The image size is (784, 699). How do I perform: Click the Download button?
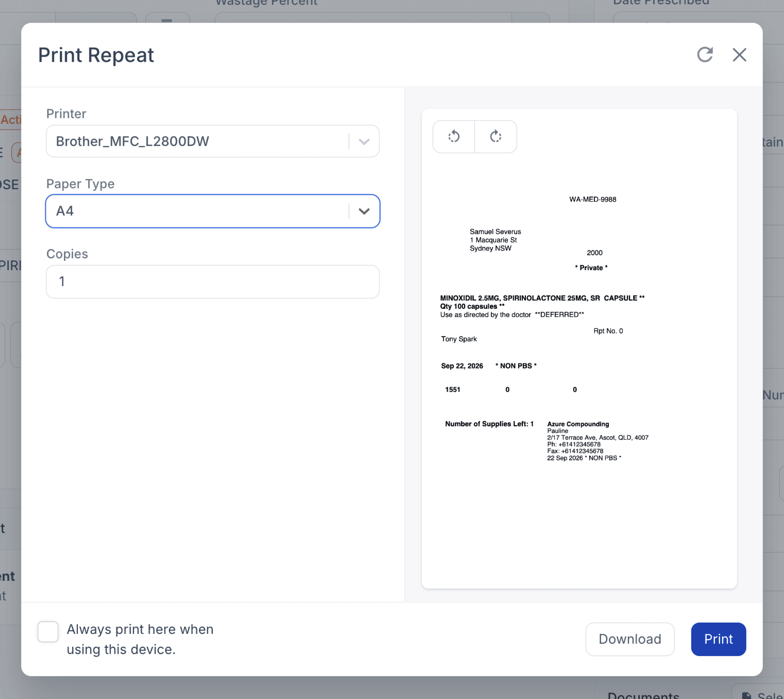point(630,639)
